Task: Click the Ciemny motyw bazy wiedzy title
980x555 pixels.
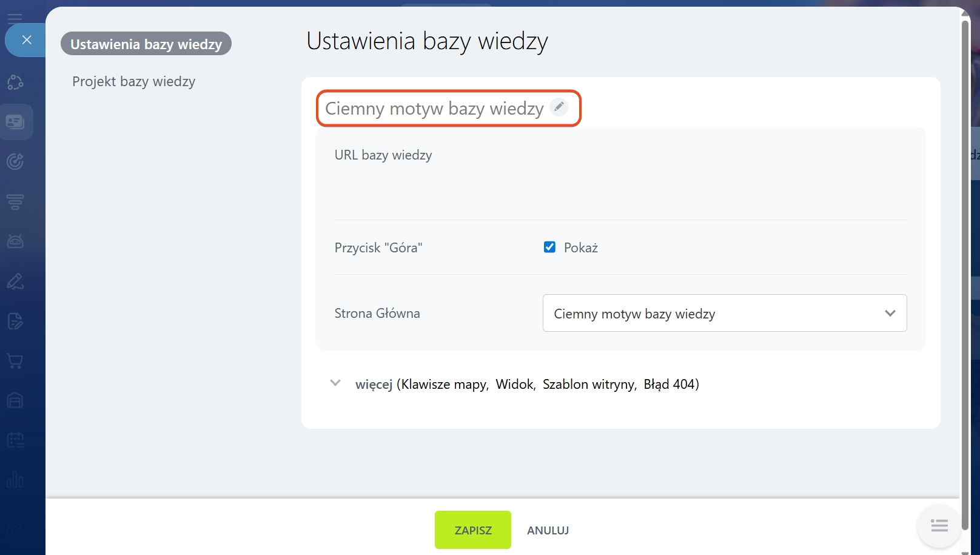Action: pyautogui.click(x=434, y=109)
